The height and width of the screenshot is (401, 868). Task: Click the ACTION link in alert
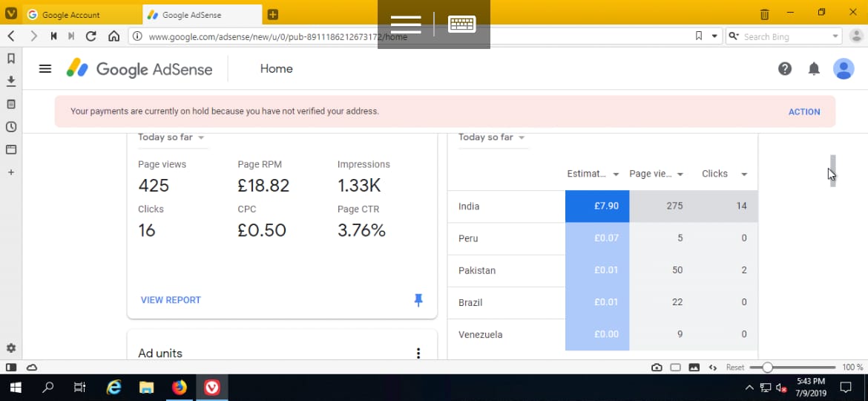803,111
